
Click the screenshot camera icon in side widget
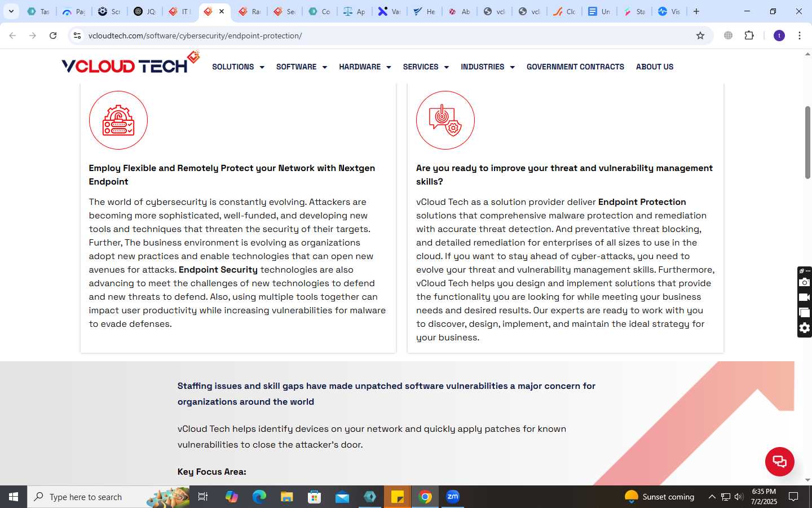805,282
